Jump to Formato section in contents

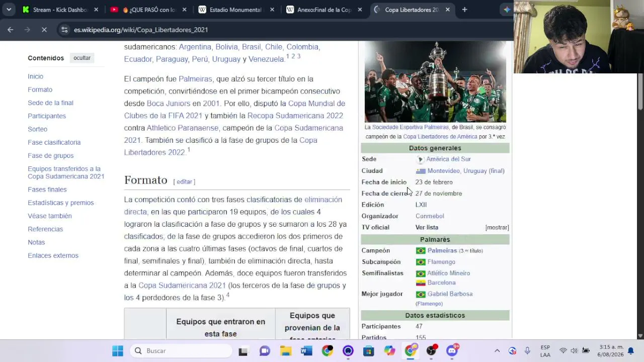tap(40, 89)
